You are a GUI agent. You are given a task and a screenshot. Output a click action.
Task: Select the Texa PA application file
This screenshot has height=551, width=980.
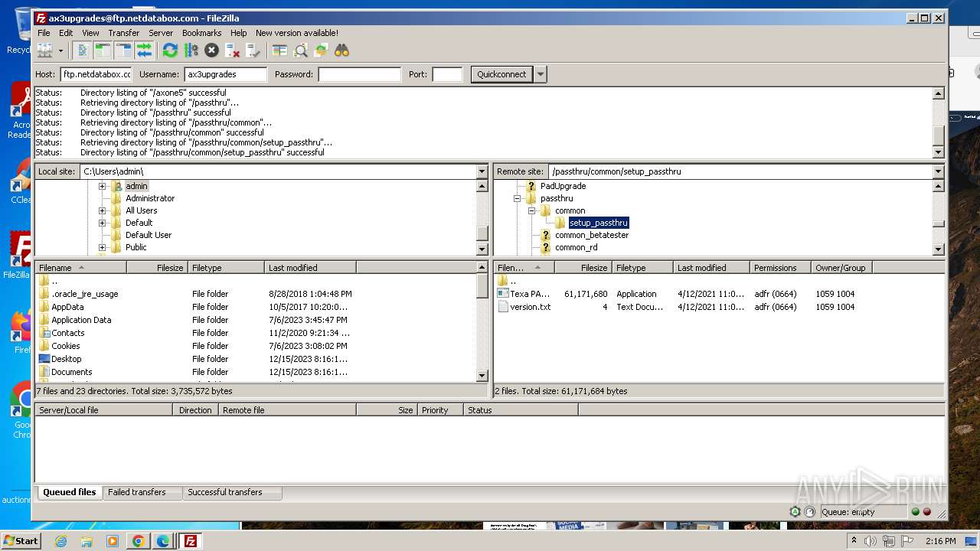click(530, 294)
